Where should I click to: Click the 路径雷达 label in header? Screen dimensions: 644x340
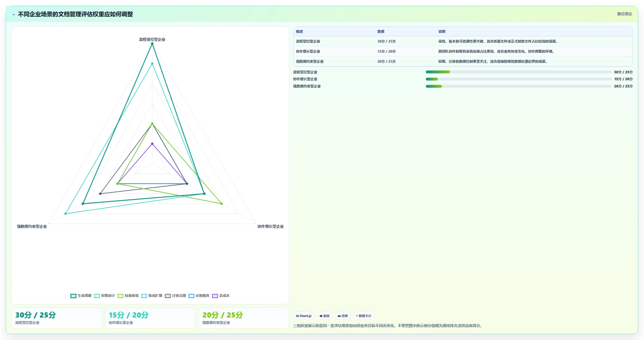624,14
